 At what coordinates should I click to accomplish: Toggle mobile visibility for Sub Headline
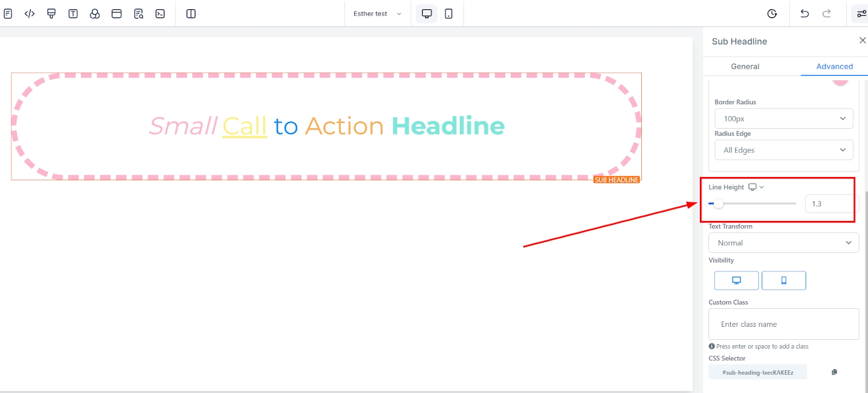[783, 281]
